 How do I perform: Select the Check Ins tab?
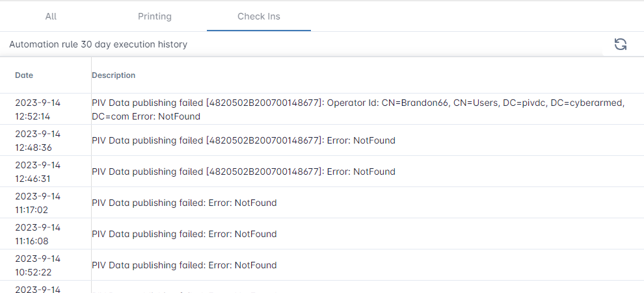[x=259, y=16]
